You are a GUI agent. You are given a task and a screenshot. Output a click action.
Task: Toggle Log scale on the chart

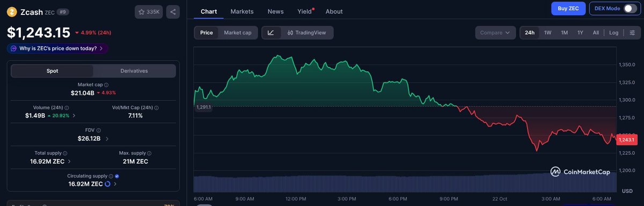click(614, 33)
